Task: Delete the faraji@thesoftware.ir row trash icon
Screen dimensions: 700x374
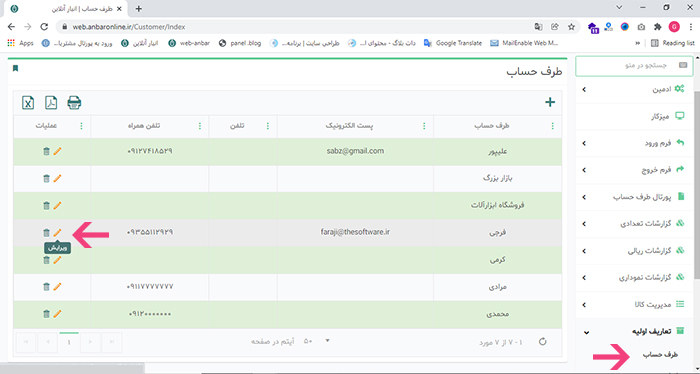Action: pos(46,233)
